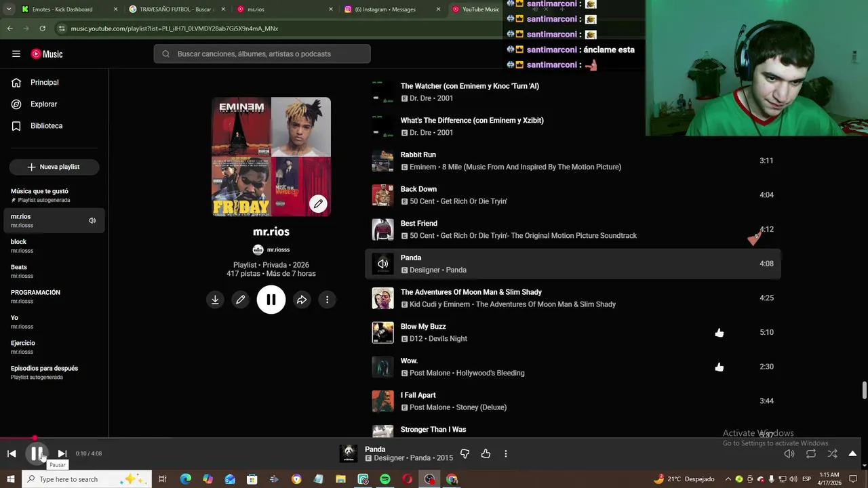
Task: Pause playback in the player bar
Action: [37, 453]
